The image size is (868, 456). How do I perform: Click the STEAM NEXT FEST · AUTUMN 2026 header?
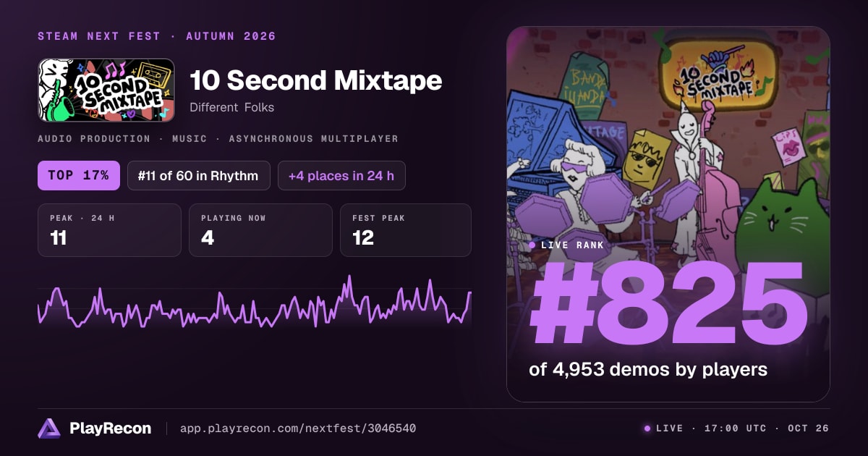pyautogui.click(x=157, y=36)
